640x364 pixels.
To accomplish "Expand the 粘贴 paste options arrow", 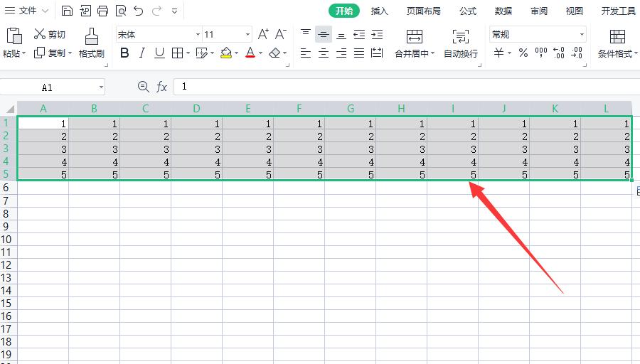I will [24, 53].
